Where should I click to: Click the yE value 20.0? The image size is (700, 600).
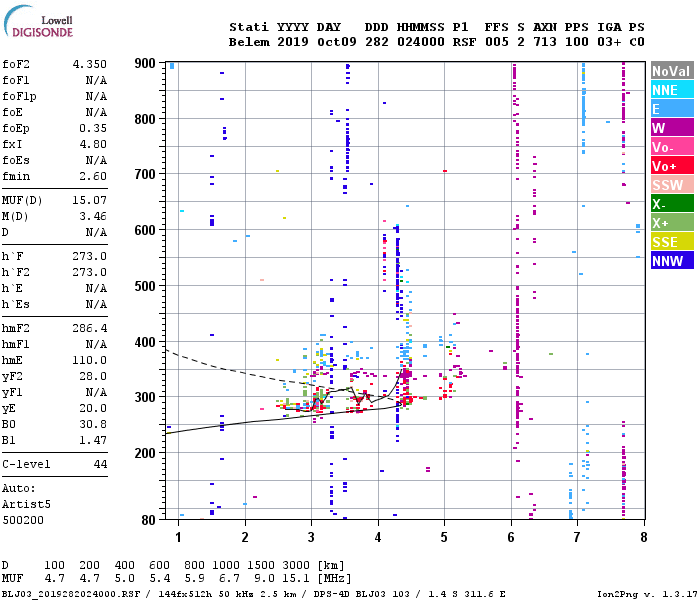tap(93, 408)
